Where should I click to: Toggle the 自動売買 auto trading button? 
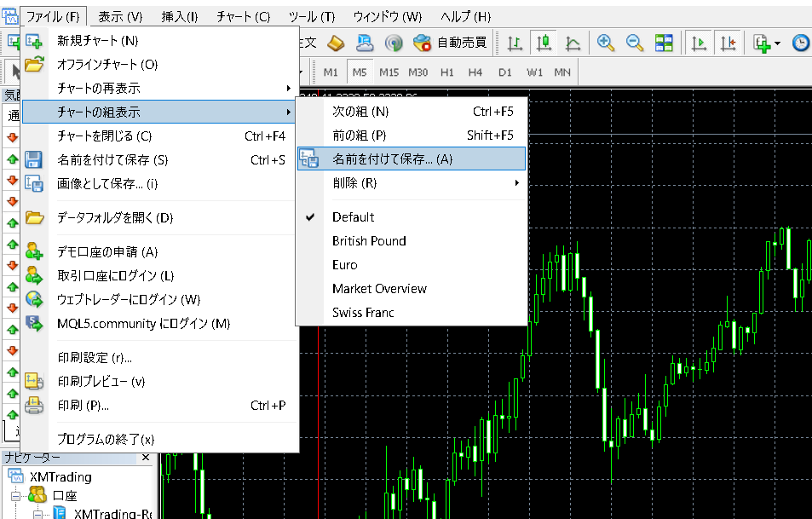tap(450, 43)
